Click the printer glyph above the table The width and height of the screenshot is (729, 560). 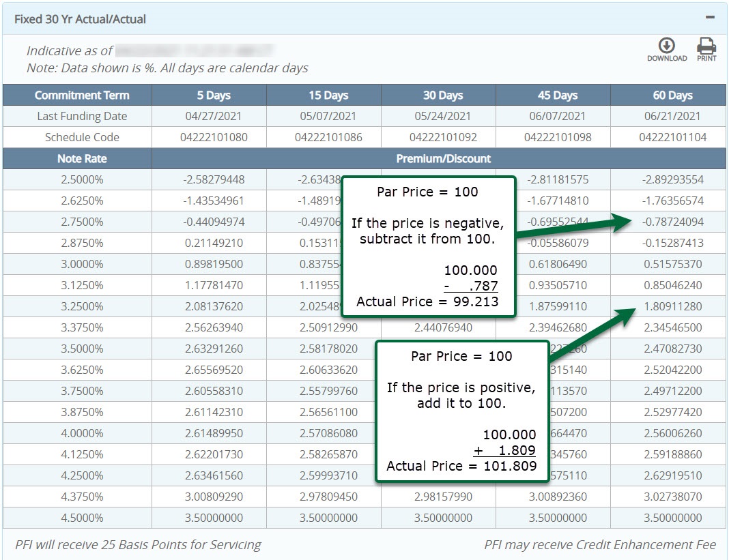pyautogui.click(x=706, y=44)
